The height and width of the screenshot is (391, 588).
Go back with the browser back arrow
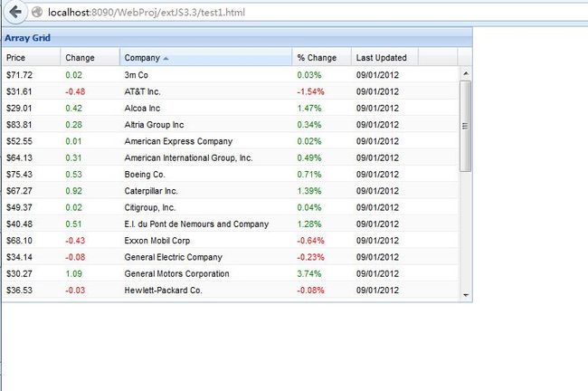pyautogui.click(x=15, y=12)
